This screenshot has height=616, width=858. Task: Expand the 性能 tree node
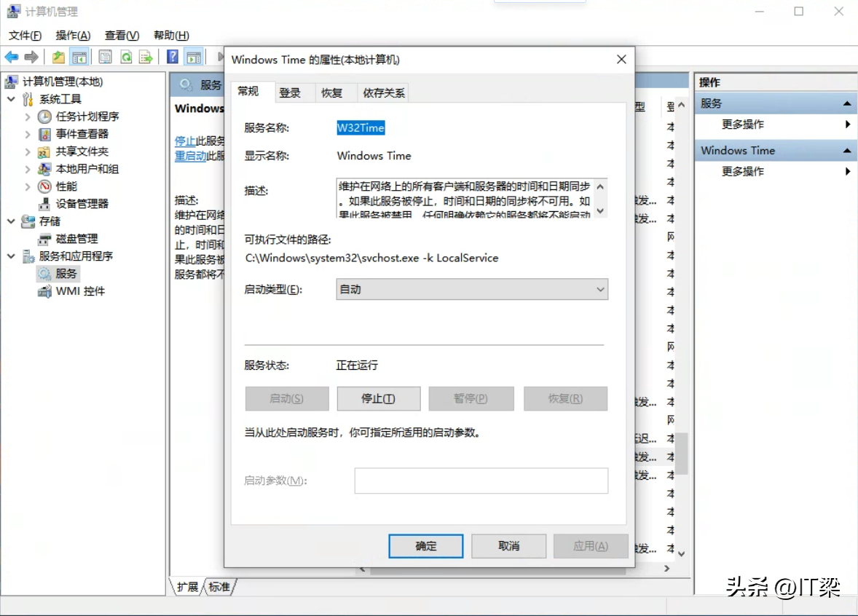(x=28, y=186)
